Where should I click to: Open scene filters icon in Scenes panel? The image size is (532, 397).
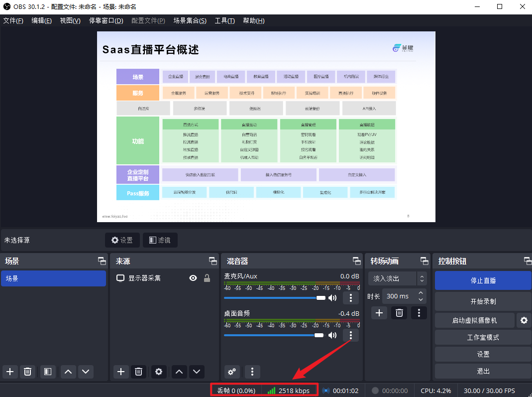click(x=47, y=371)
